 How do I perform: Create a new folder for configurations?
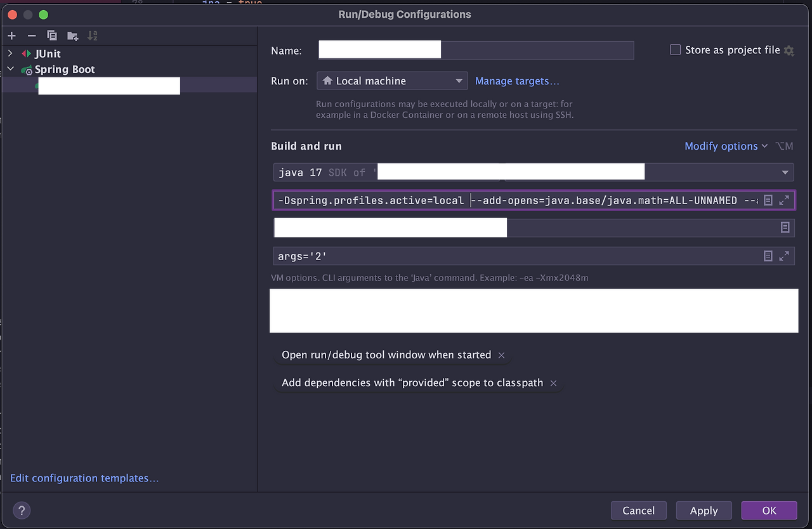click(72, 36)
